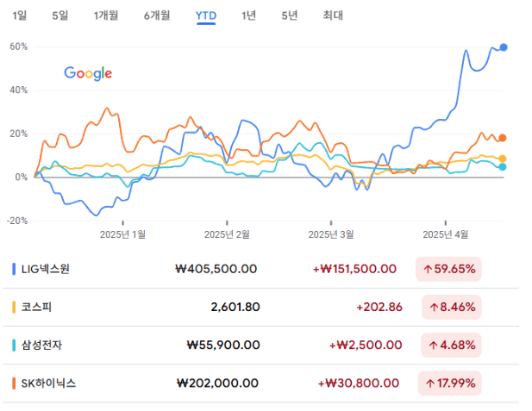Click the ₩405,500.00 price
Image resolution: width=532 pixels, height=411 pixels.
pos(216,269)
